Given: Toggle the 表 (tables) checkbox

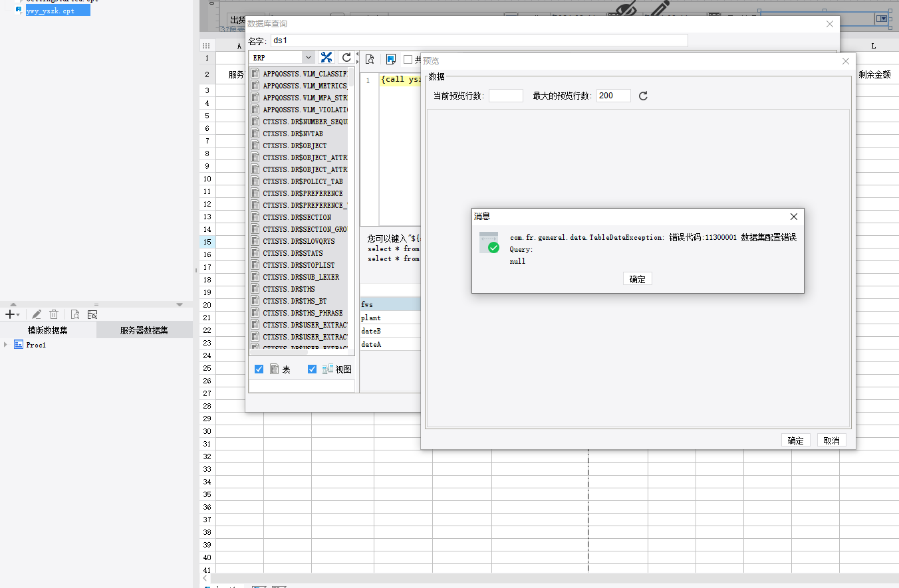Looking at the screenshot, I should coord(259,369).
